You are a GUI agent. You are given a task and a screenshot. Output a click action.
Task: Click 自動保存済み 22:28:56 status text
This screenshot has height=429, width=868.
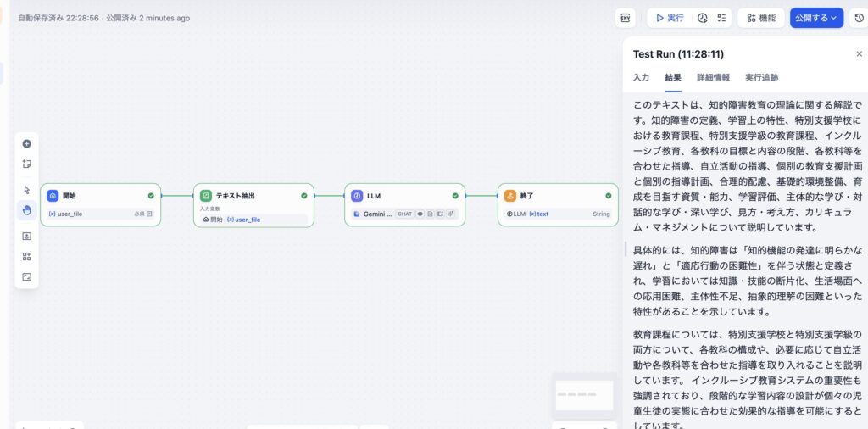click(x=58, y=18)
